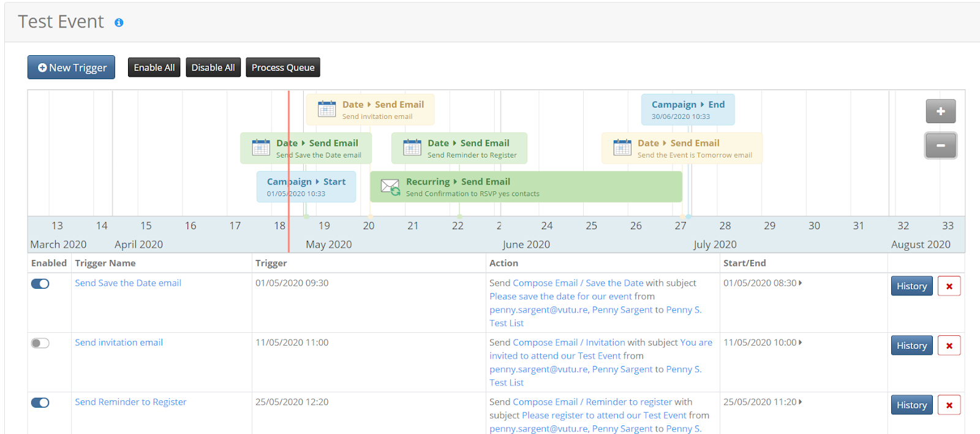
Task: Delete the Send Save the Date trigger
Action: tap(949, 286)
